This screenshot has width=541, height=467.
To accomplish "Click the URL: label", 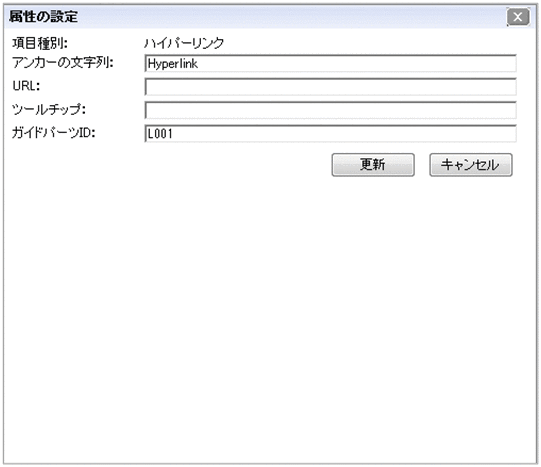I will (26, 86).
